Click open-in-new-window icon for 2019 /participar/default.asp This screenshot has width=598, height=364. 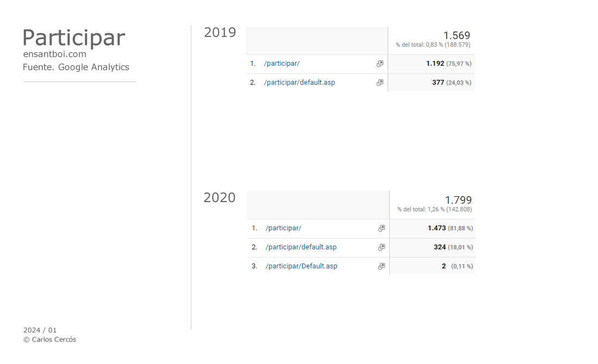(380, 83)
